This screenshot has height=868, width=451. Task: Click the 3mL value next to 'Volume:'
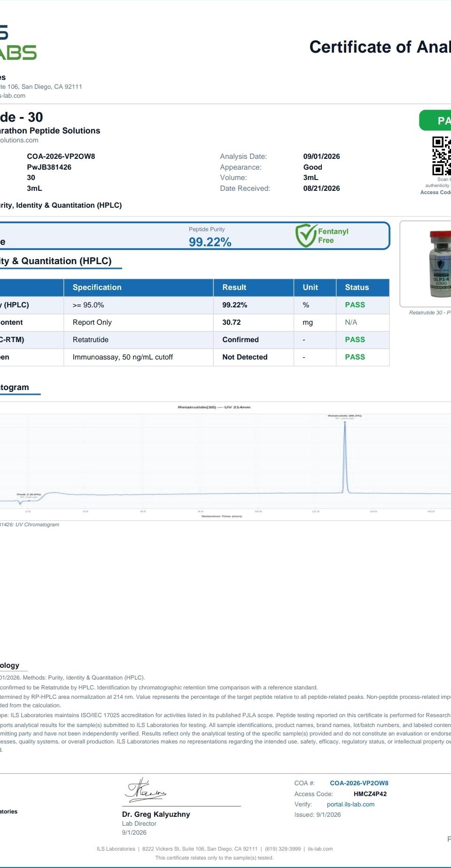[311, 178]
